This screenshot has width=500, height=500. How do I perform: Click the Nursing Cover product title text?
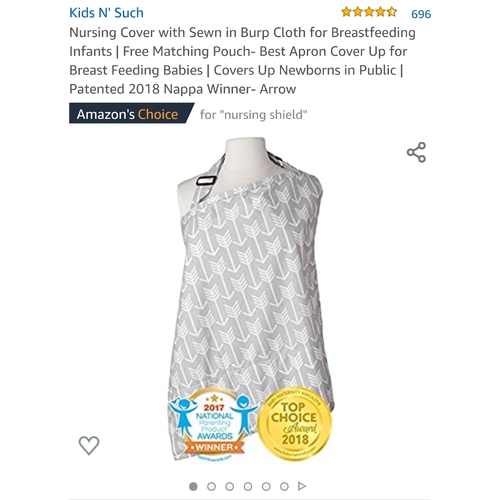click(x=243, y=61)
